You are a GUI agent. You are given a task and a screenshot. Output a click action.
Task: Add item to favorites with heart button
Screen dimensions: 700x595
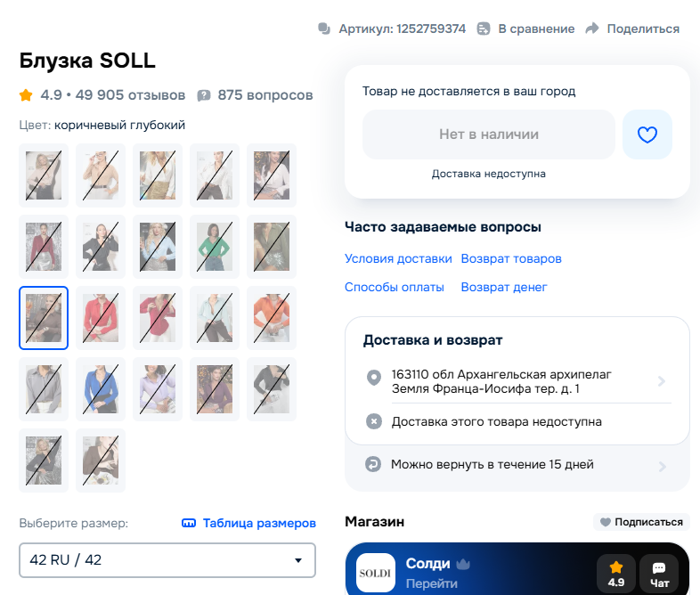click(x=647, y=134)
